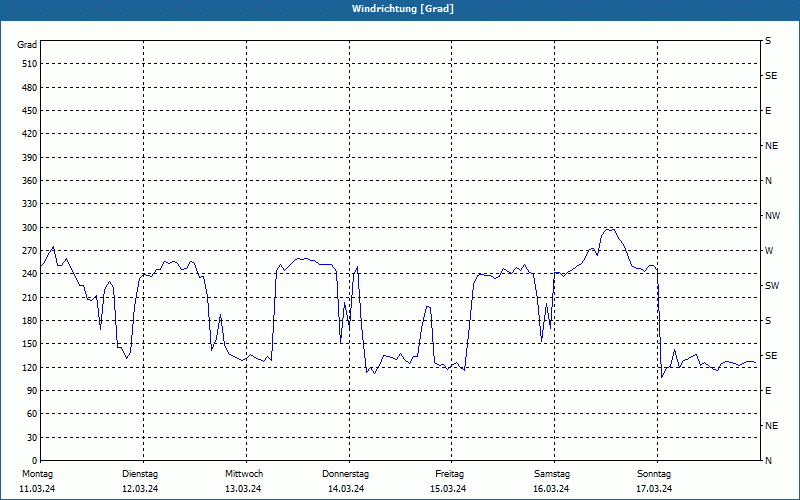Click the 'Donnerstag' day label
The height and width of the screenshot is (500, 800).
pos(345,474)
